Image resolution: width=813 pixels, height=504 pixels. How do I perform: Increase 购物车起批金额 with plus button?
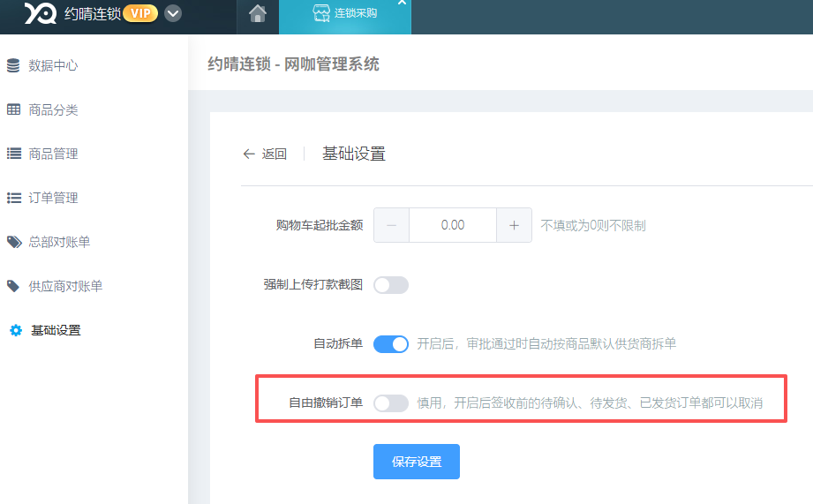pos(514,225)
